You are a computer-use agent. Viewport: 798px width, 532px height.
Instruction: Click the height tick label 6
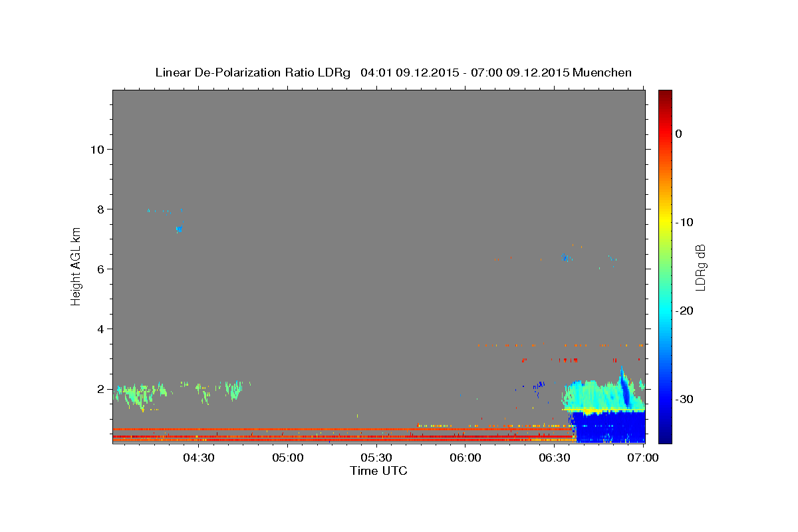click(101, 269)
